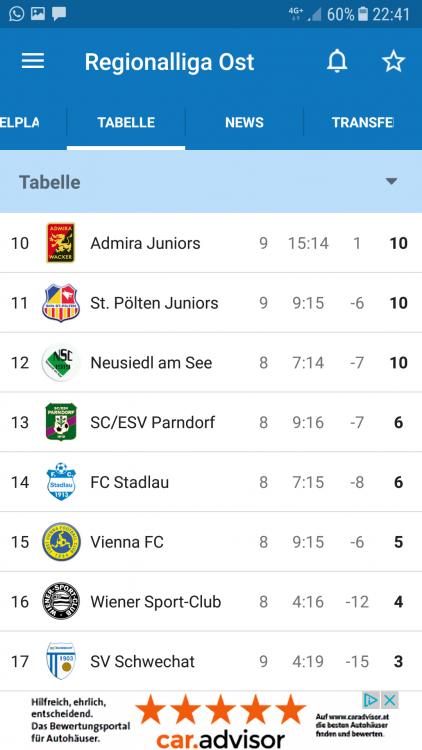Select the TABELLE tab

[x=126, y=122]
